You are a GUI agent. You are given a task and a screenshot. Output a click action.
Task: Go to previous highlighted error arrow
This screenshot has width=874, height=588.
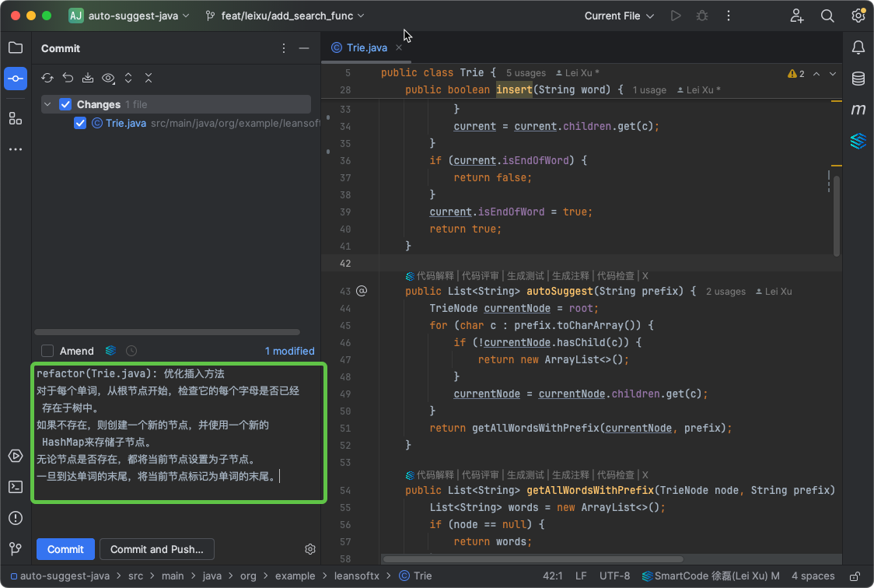click(x=816, y=74)
